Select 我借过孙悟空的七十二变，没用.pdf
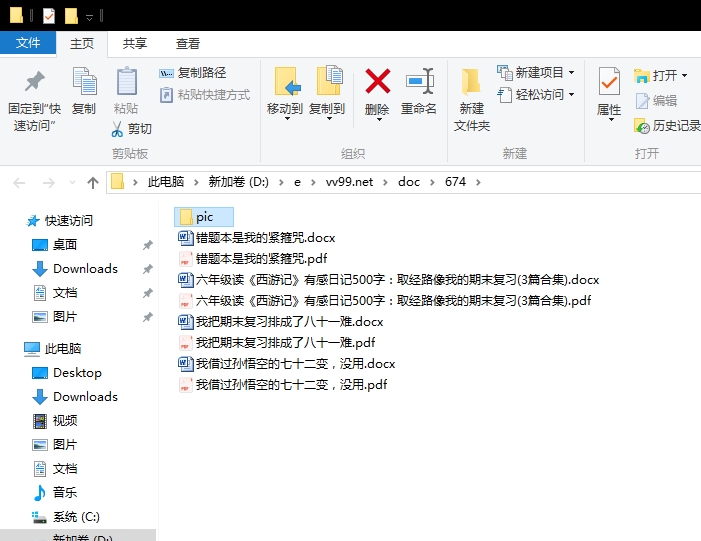Image resolution: width=701 pixels, height=541 pixels. click(x=283, y=385)
